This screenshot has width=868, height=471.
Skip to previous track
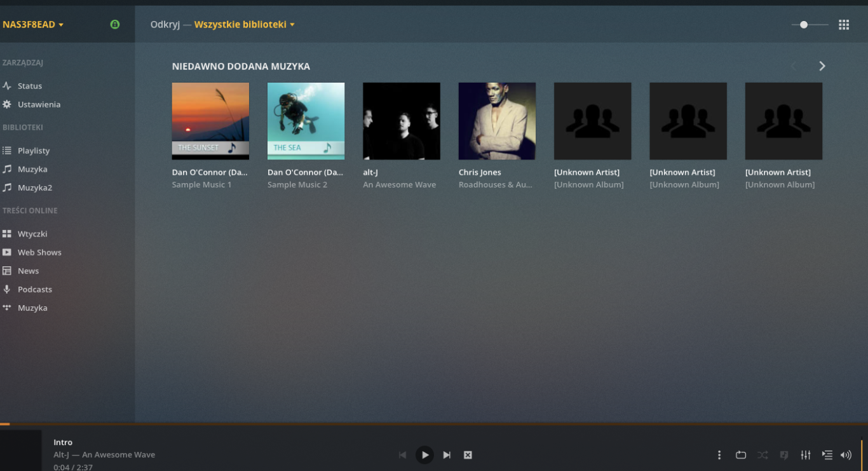click(402, 455)
